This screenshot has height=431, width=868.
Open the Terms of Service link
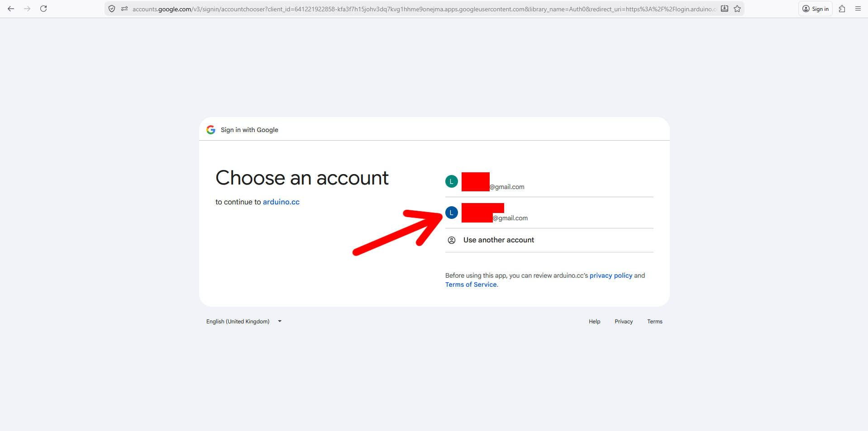pos(471,284)
